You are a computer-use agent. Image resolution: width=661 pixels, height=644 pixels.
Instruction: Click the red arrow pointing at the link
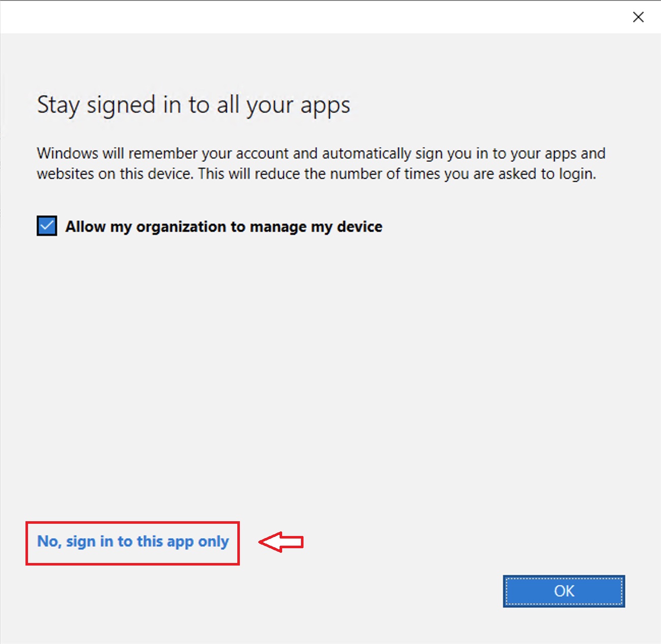(x=281, y=542)
